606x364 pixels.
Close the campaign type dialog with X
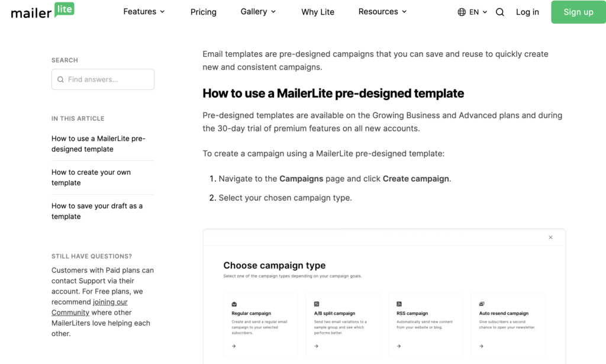[x=550, y=237]
